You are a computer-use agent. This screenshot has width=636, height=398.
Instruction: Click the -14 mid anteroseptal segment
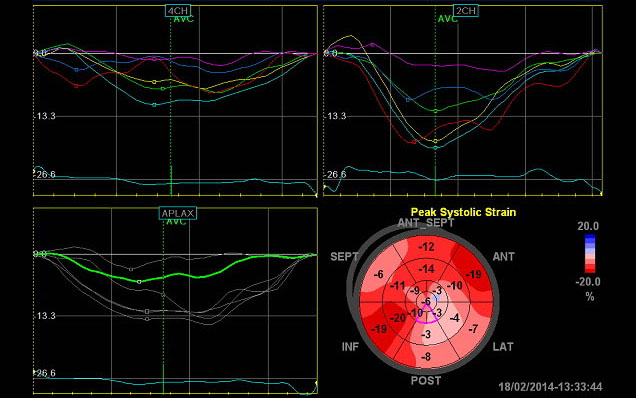426,269
